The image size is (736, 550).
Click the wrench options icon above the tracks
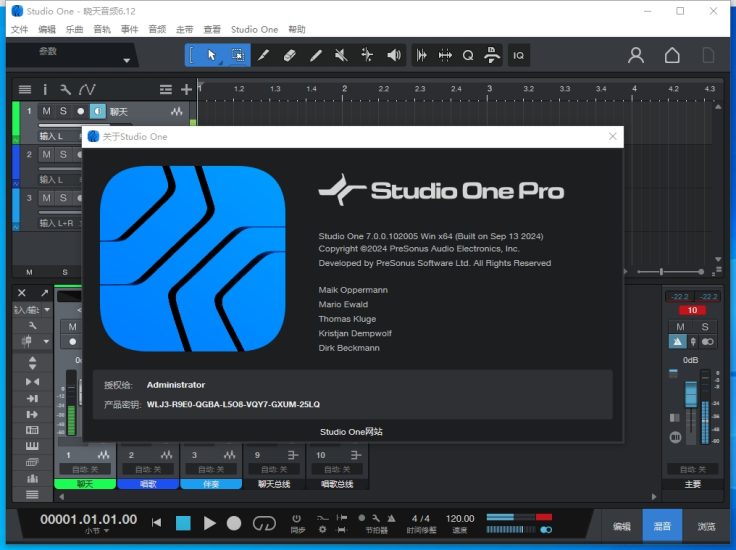(65, 89)
